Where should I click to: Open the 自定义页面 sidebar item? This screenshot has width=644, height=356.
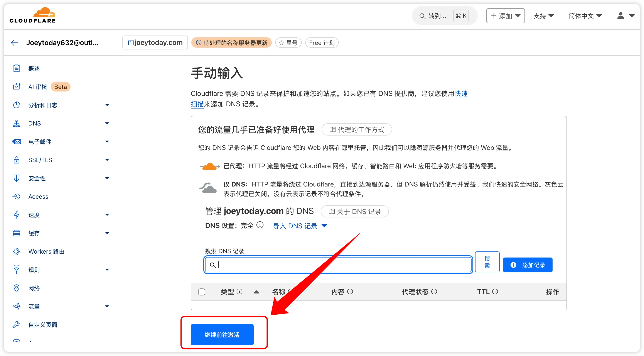[x=43, y=324]
